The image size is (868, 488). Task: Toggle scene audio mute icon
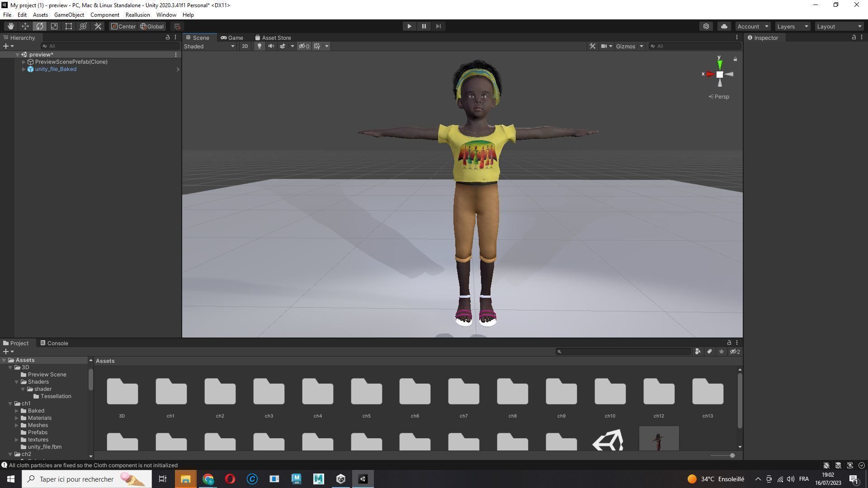[x=271, y=46]
